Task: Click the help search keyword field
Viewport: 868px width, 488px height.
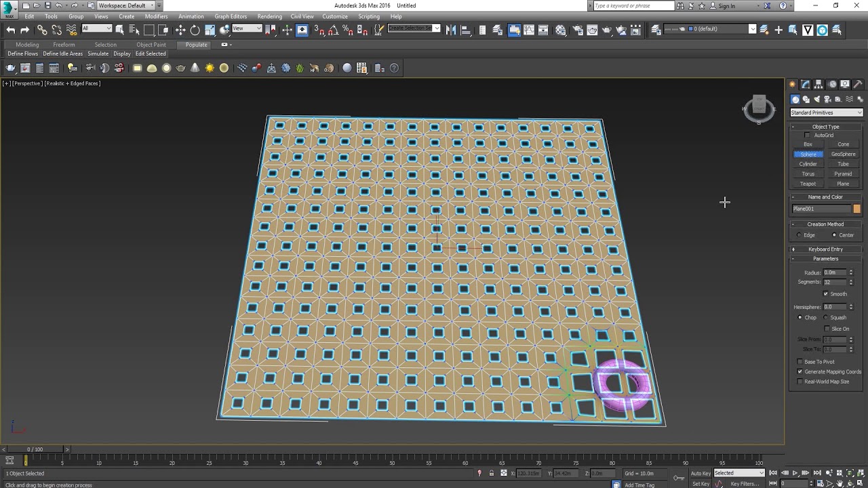Action: [x=633, y=5]
